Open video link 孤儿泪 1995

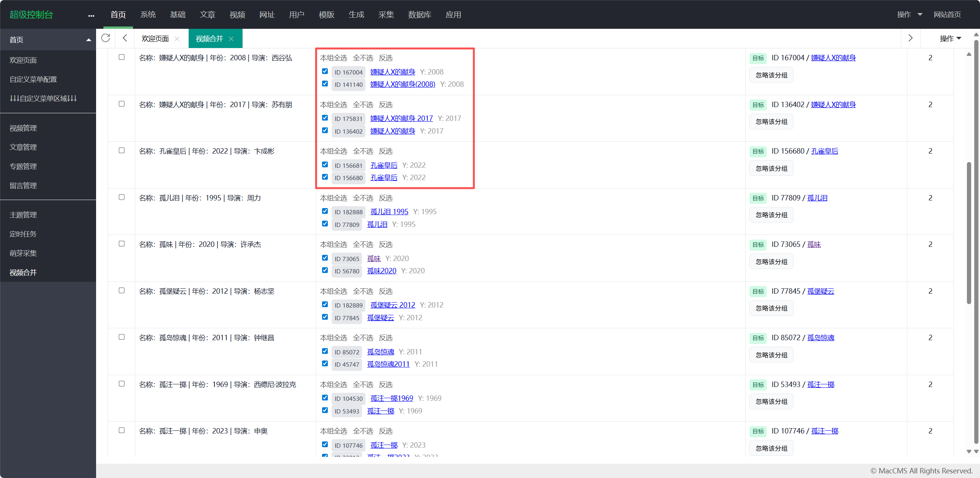tap(389, 212)
